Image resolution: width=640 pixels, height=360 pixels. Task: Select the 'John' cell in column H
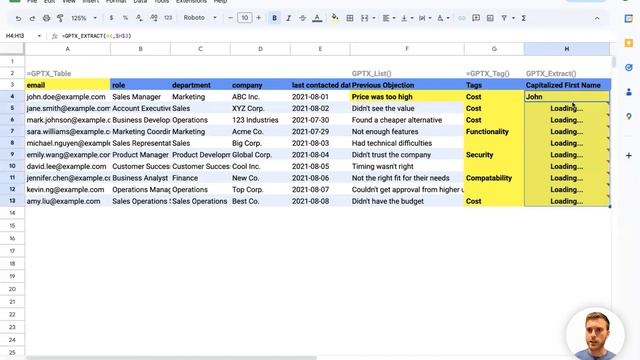tap(567, 97)
